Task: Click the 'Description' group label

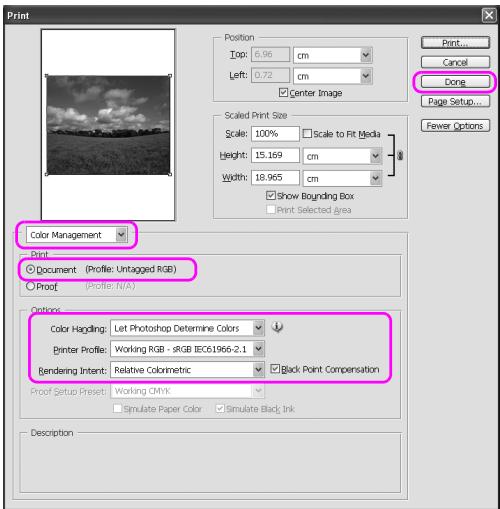Action: (52, 433)
